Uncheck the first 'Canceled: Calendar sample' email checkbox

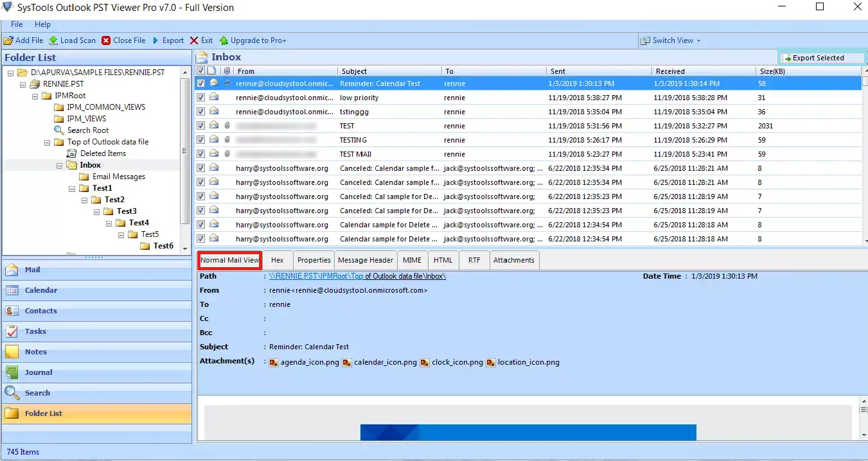coord(201,168)
